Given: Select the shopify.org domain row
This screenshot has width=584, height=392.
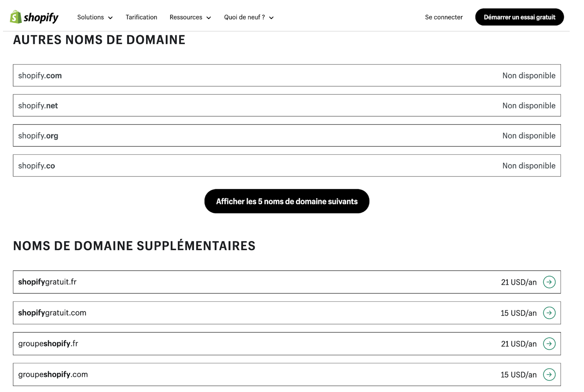Looking at the screenshot, I should 287,135.
